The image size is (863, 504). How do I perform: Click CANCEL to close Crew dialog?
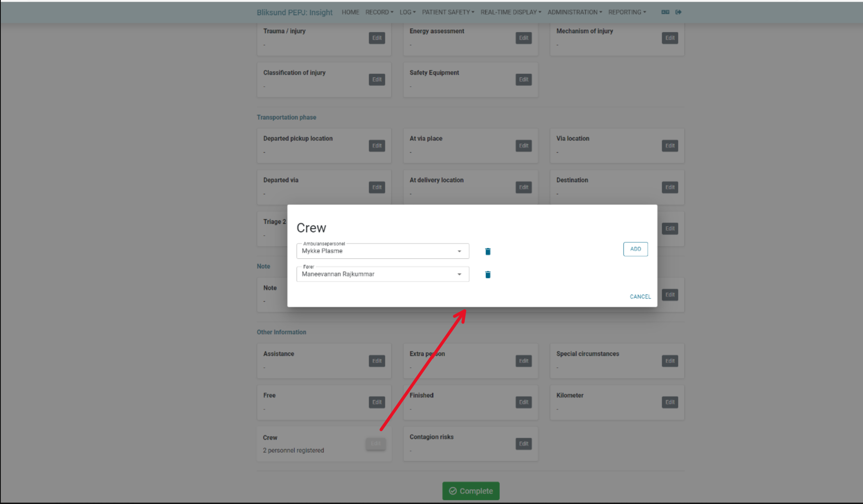pyautogui.click(x=640, y=297)
